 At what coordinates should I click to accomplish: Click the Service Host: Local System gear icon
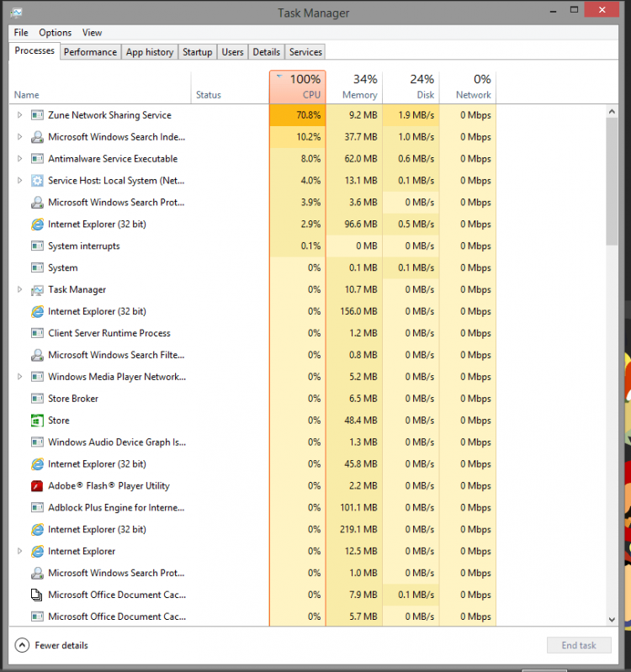[x=37, y=181]
